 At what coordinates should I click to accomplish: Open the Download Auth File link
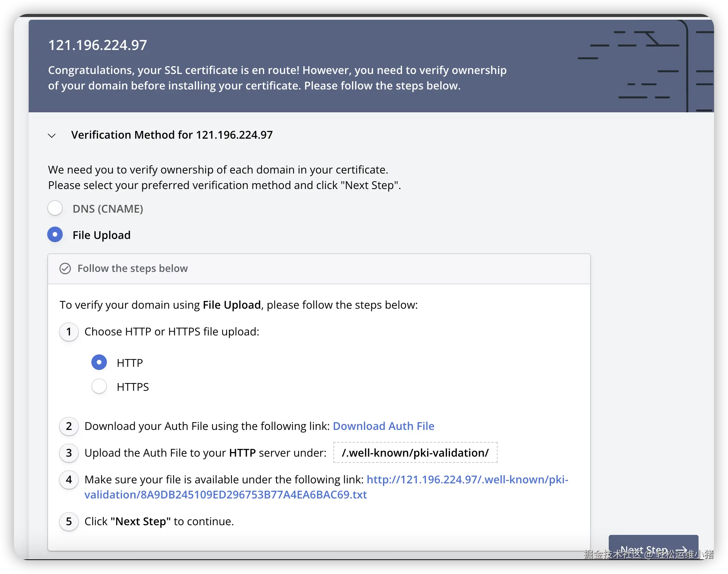[x=383, y=426]
